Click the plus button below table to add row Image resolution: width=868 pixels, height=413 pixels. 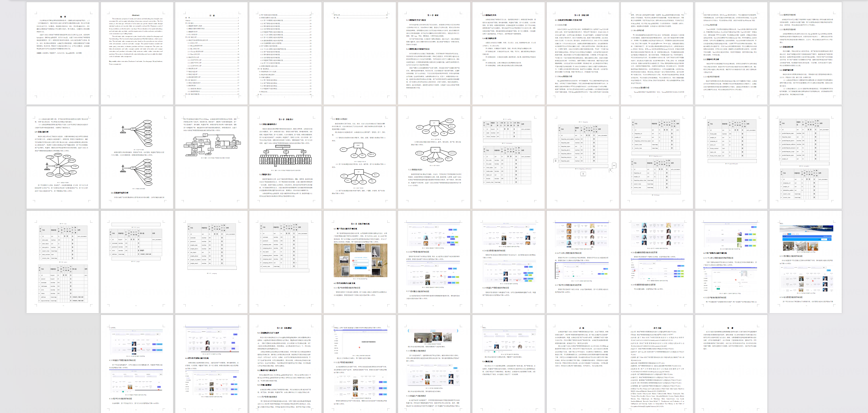(583, 174)
